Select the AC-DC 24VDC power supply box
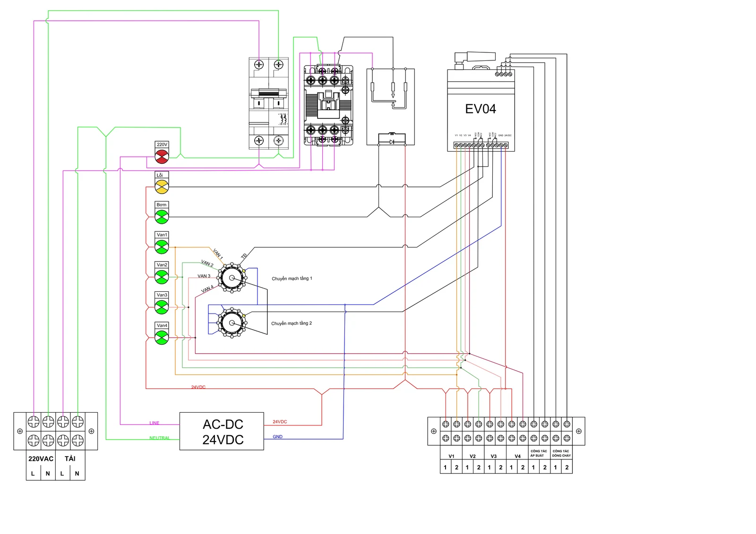756x534 pixels. [222, 432]
